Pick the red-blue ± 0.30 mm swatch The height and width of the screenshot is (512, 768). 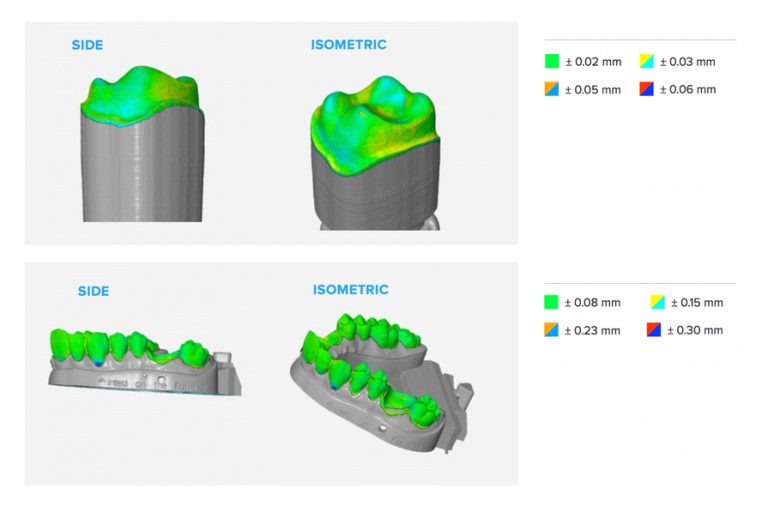click(x=657, y=330)
